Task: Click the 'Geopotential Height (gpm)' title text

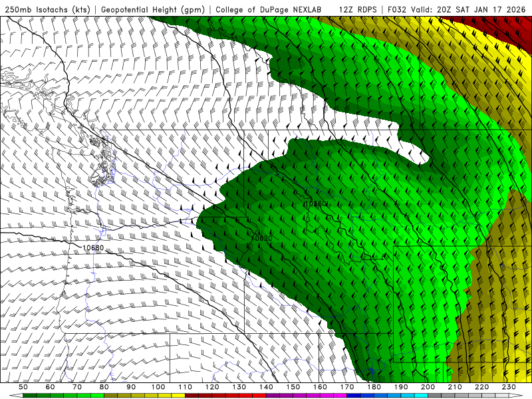Action: (153, 10)
